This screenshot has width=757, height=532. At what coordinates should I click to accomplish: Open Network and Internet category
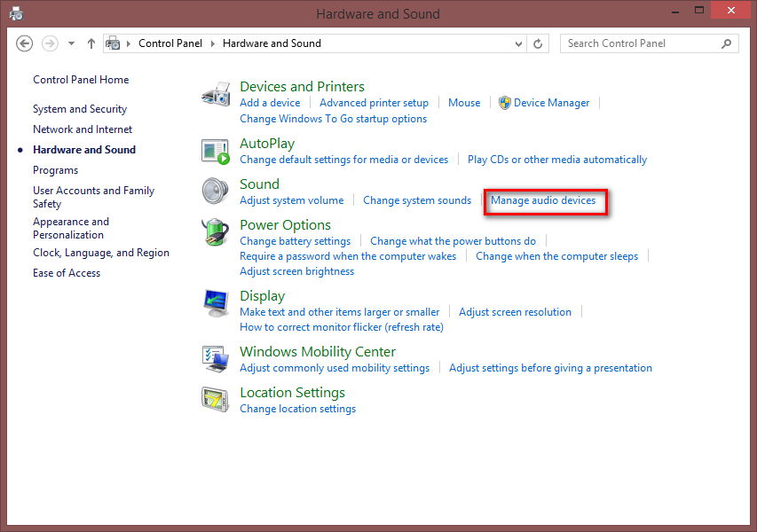point(83,129)
